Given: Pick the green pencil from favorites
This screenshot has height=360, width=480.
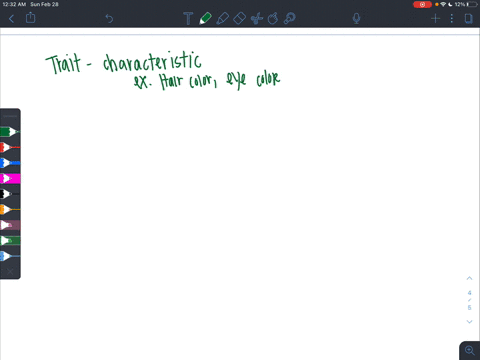Looking at the screenshot, I should point(10,132).
